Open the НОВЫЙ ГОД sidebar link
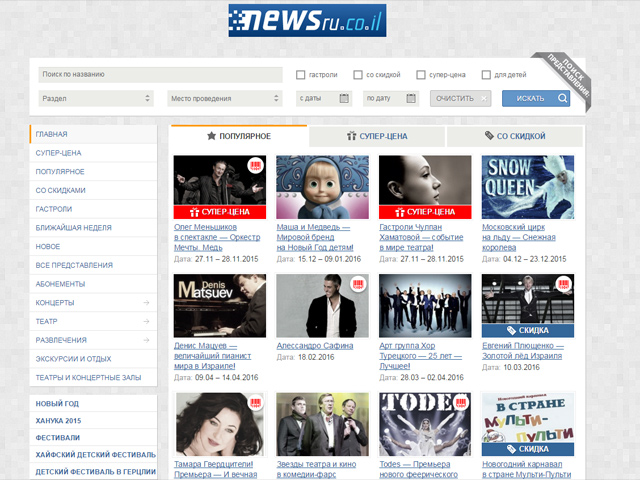This screenshot has width=640, height=480. (x=93, y=404)
